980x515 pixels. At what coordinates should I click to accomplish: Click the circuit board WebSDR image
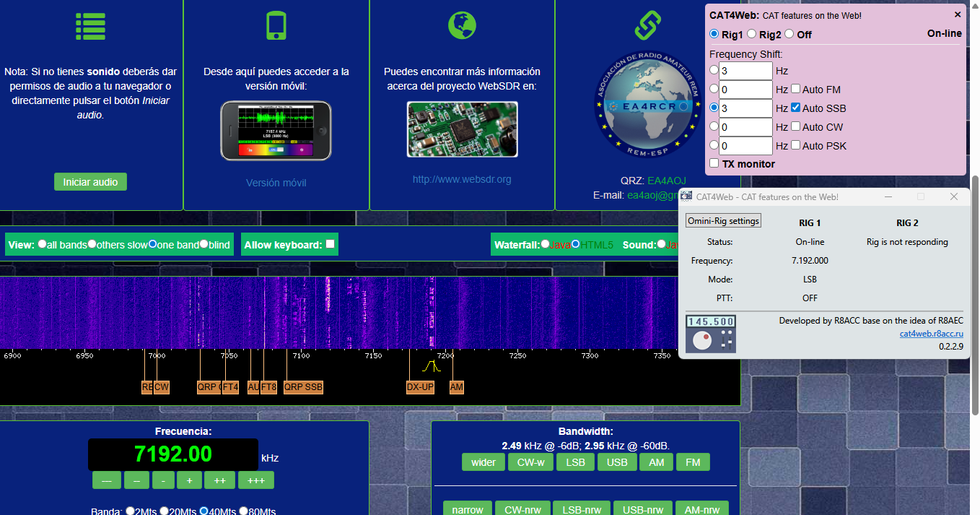[462, 129]
